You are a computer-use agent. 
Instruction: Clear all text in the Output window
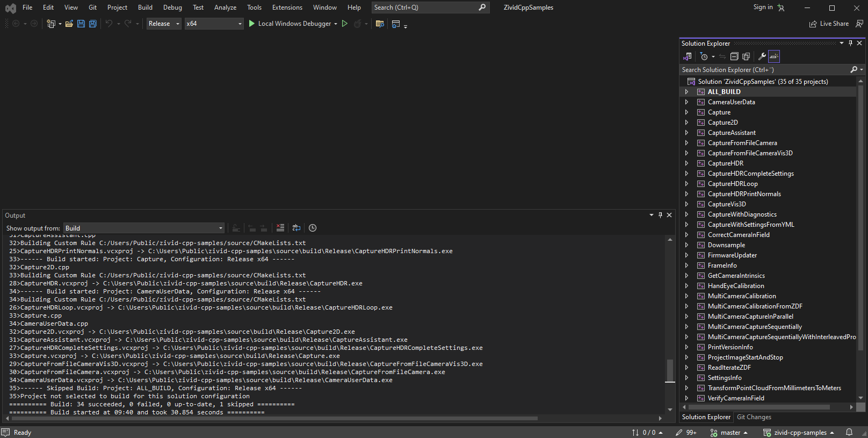280,228
